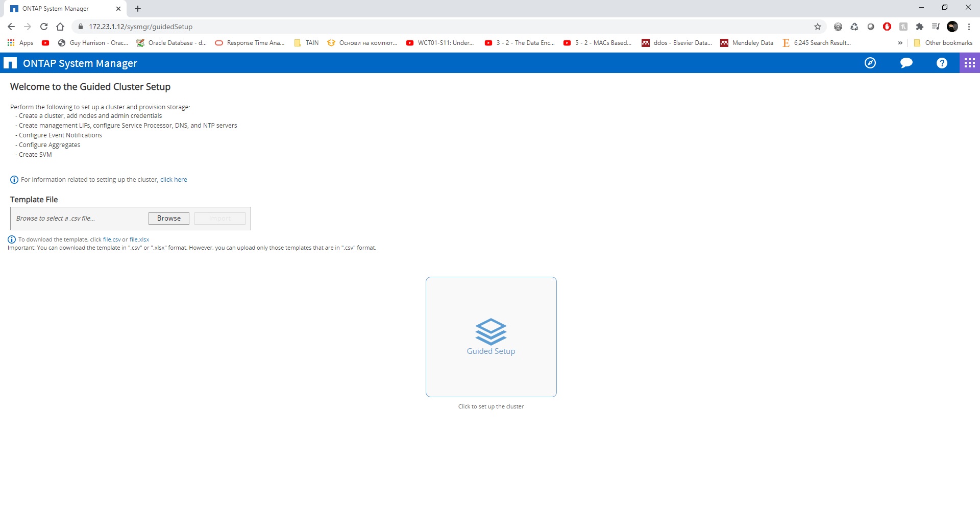980x531 pixels.
Task: Download the file.csv template
Action: point(112,239)
